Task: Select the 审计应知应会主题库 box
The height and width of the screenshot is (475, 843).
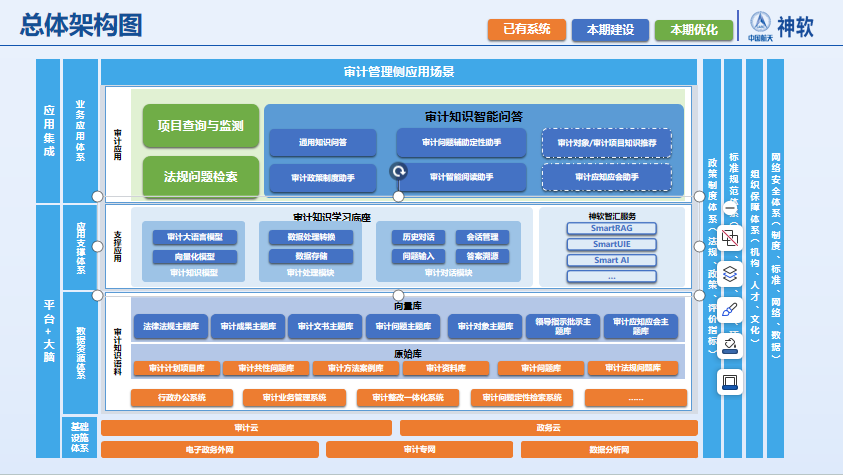Action: click(x=641, y=326)
